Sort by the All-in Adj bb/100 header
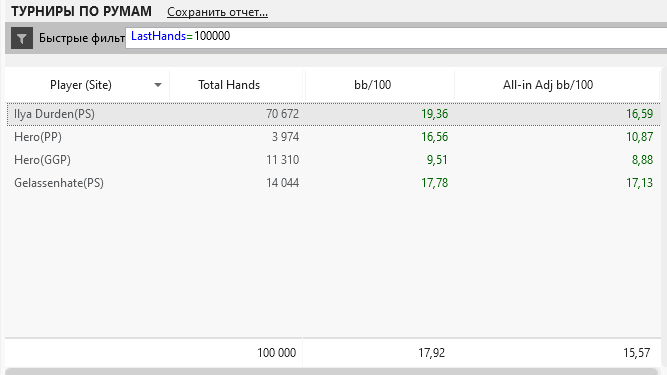The image size is (667, 375). [x=548, y=85]
